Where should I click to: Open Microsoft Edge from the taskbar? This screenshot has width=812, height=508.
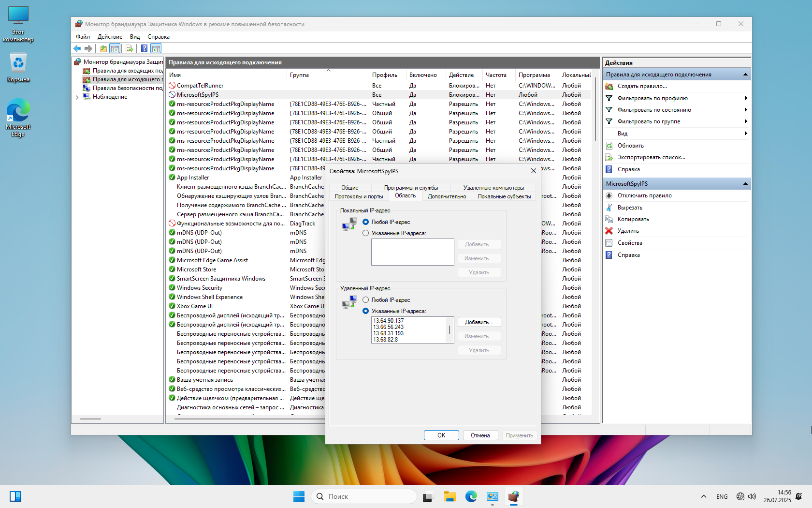click(471, 496)
